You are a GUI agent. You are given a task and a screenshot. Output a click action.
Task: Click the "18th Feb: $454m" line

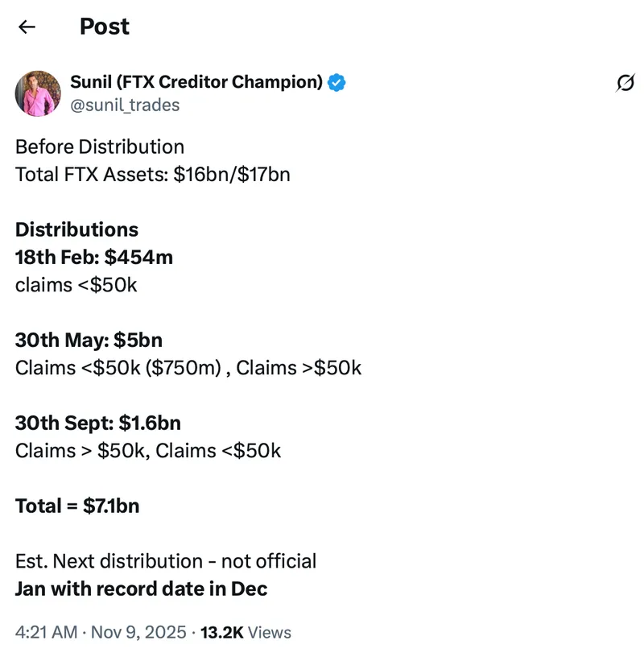point(94,257)
